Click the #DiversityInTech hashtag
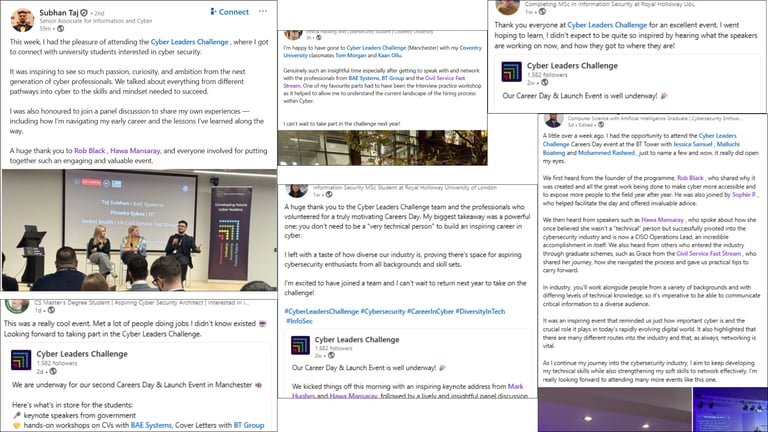 coord(480,312)
